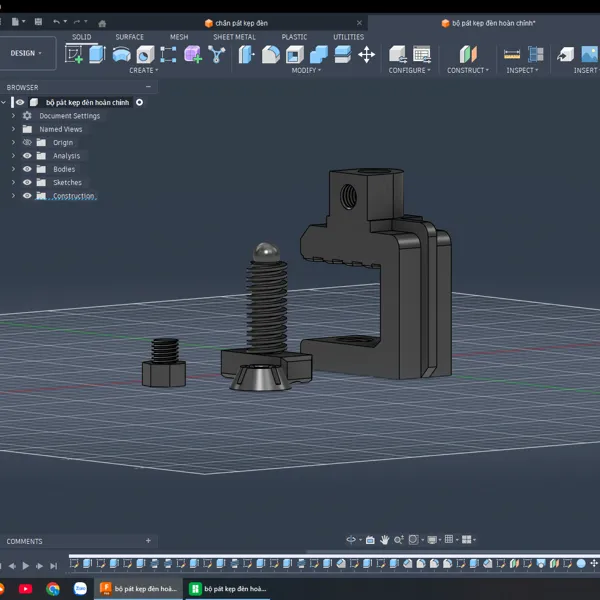Select the Revolve tool

click(122, 54)
